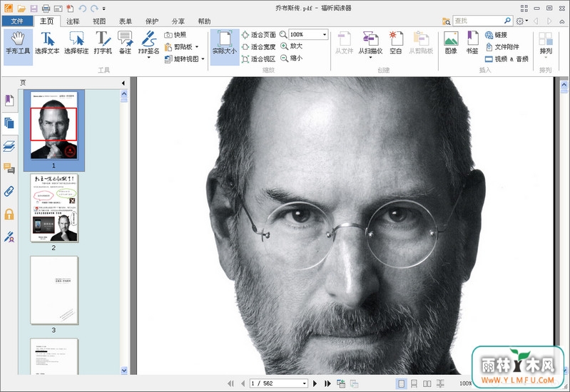This screenshot has height=392, width=570.
Task: Enable single page view mode
Action: 402,383
